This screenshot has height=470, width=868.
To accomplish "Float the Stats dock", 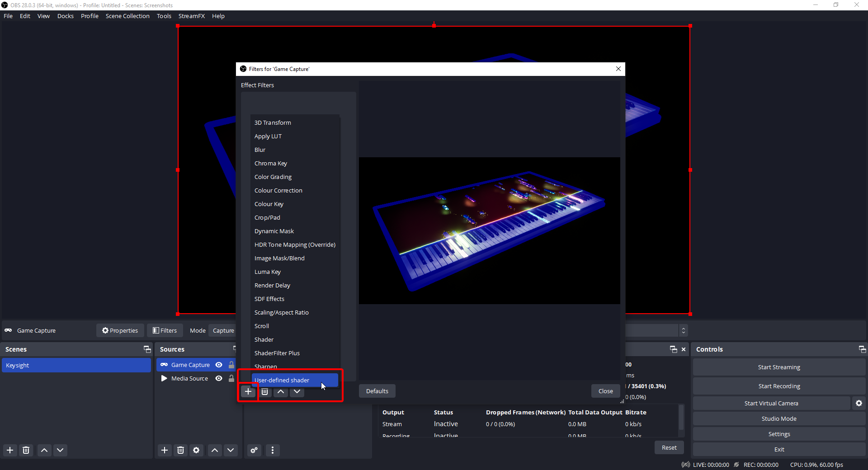I will (674, 349).
